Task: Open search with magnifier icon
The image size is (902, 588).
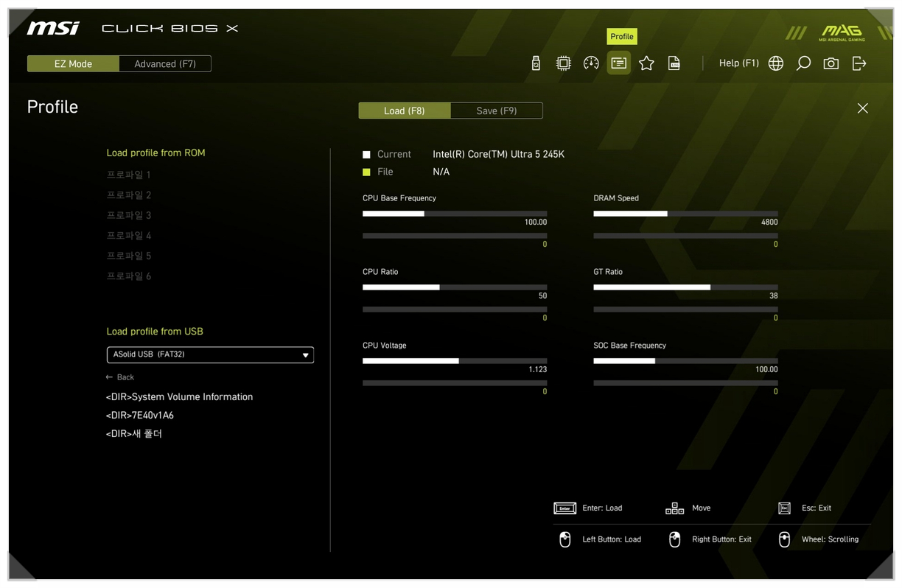Action: click(803, 63)
